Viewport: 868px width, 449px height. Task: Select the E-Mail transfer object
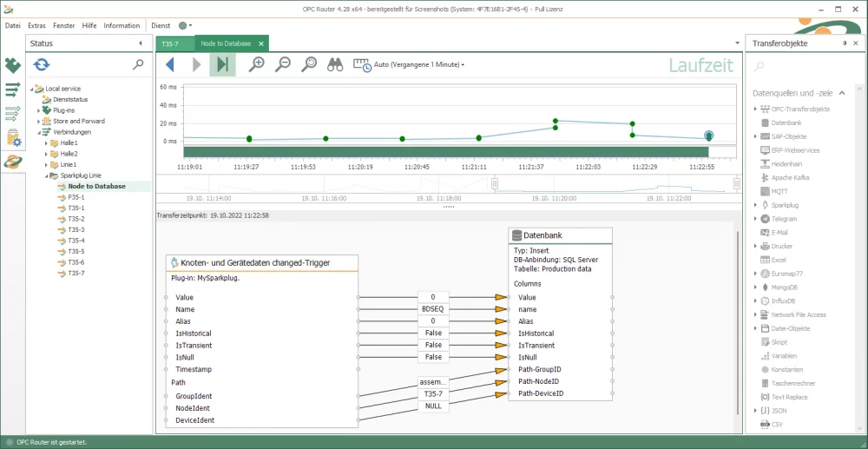tap(779, 233)
